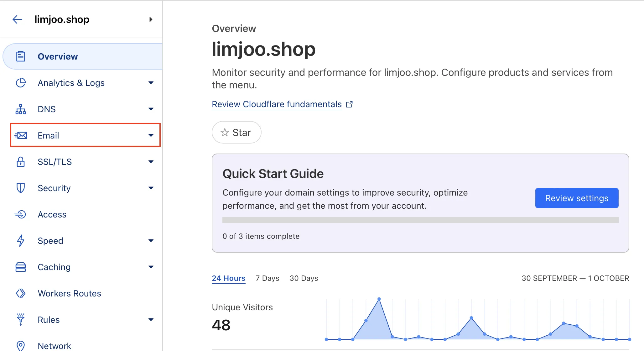Expand the Email submenu arrow
The height and width of the screenshot is (351, 644).
point(151,135)
